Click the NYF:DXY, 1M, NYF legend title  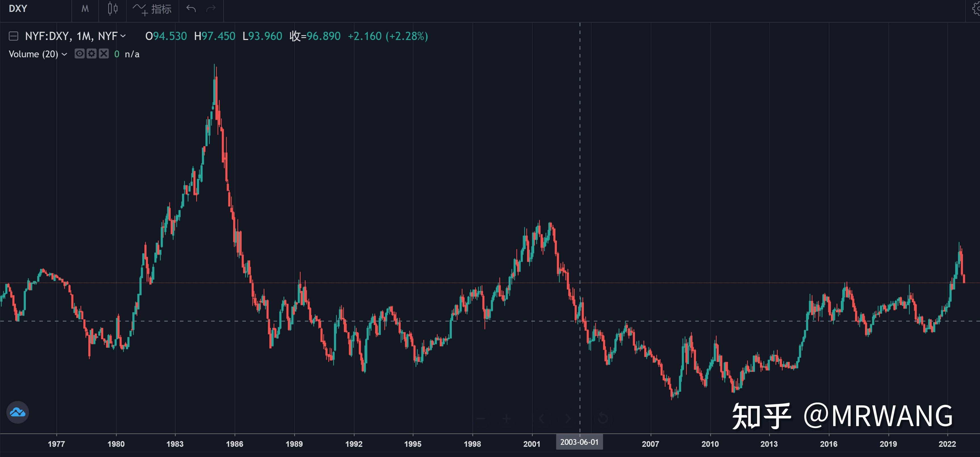pyautogui.click(x=71, y=36)
